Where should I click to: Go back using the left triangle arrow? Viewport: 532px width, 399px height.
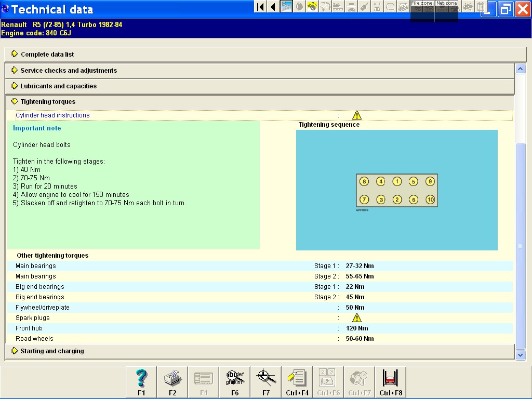pos(273,7)
